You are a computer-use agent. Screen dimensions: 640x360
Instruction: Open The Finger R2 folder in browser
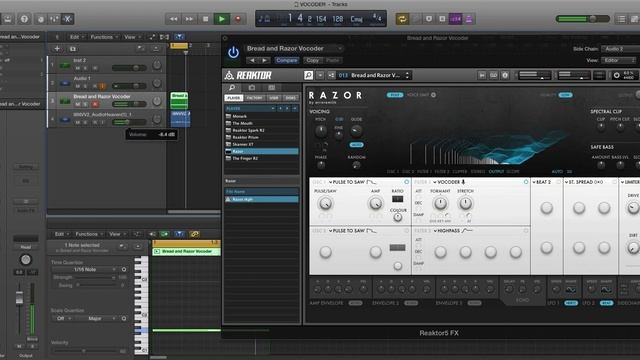click(x=261, y=158)
